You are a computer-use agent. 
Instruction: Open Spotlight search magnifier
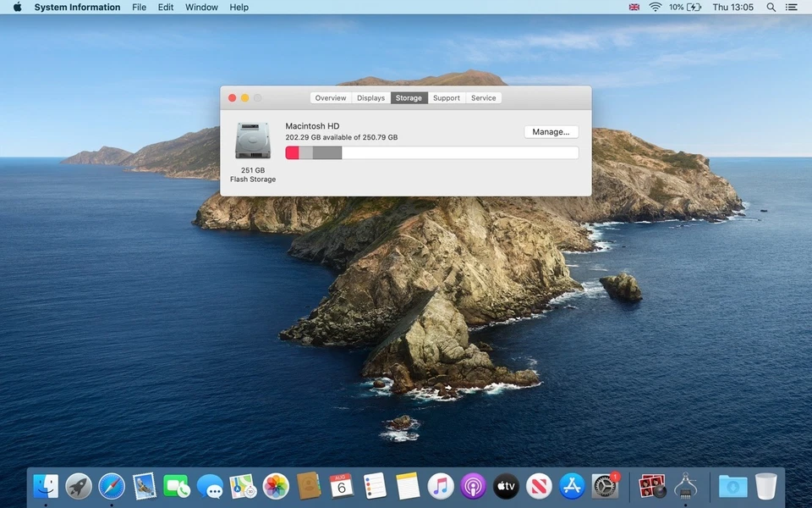(x=771, y=8)
